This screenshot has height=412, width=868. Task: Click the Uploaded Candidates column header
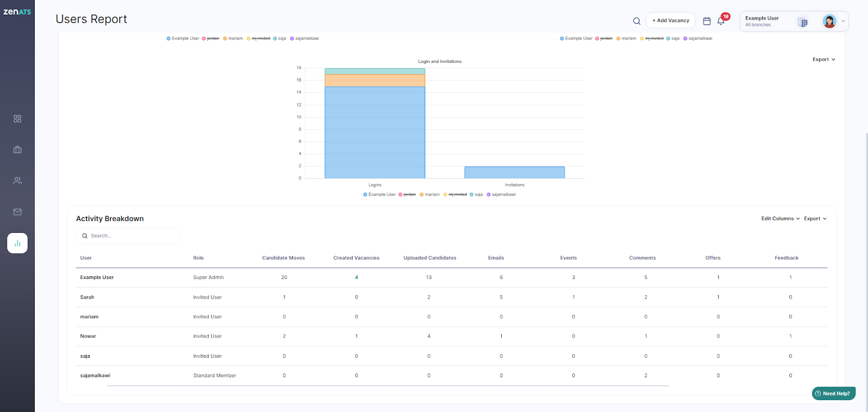430,258
